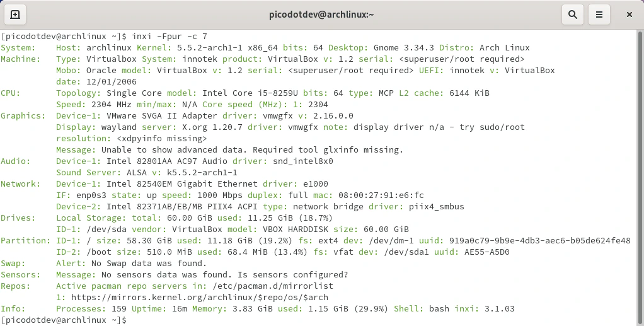Click the Network section label
Viewport: 644px width, 326px height.
pyautogui.click(x=20, y=184)
